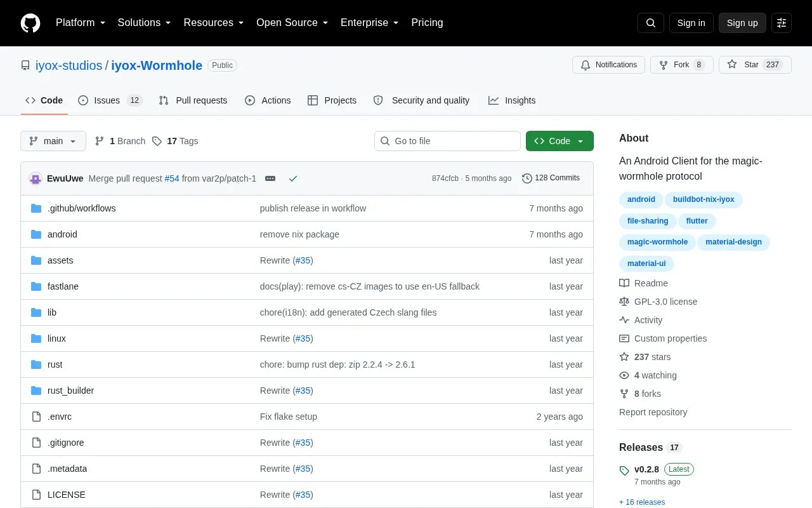The height and width of the screenshot is (508, 812).
Task: Click the Readme book icon
Action: click(x=624, y=283)
